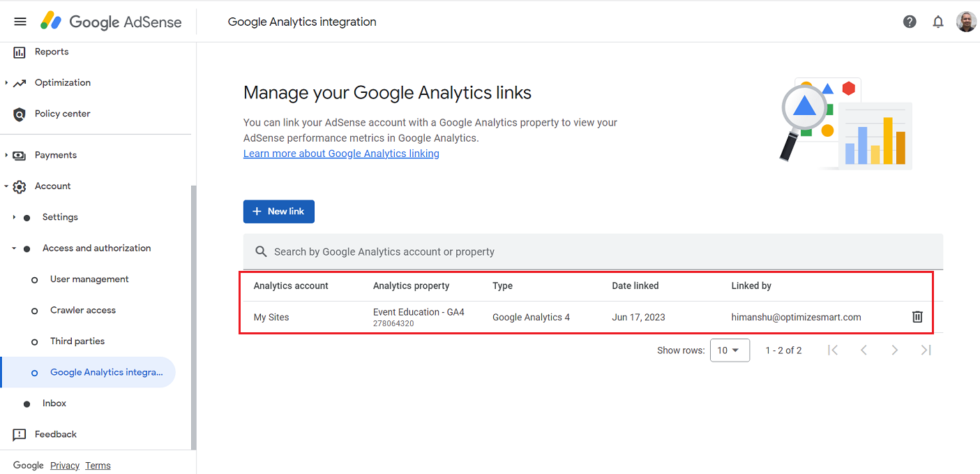
Task: Click the Google AdSense logo
Action: 110,21
